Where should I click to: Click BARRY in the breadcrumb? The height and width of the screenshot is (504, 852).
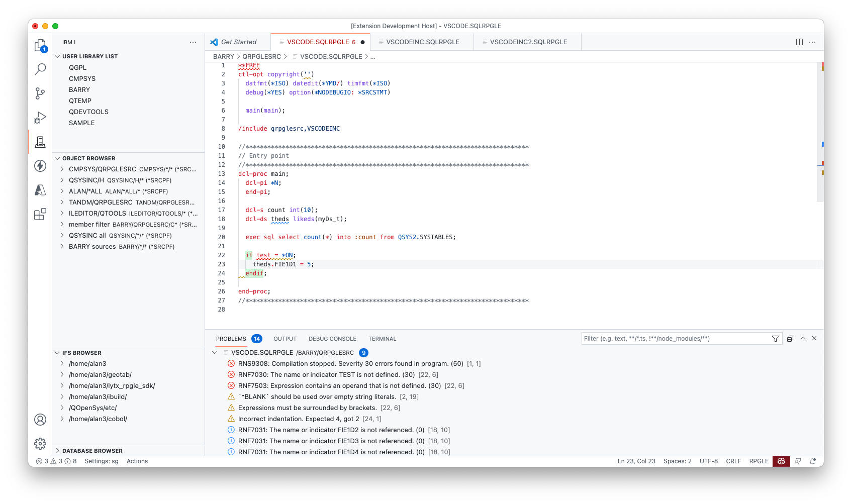point(224,57)
